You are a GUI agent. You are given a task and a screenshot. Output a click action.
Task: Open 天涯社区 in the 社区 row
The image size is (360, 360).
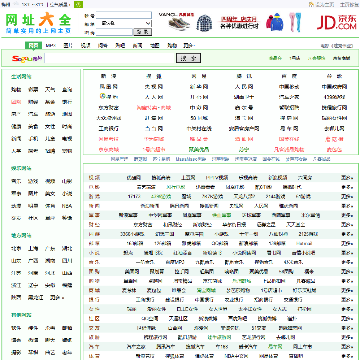coord(178,319)
